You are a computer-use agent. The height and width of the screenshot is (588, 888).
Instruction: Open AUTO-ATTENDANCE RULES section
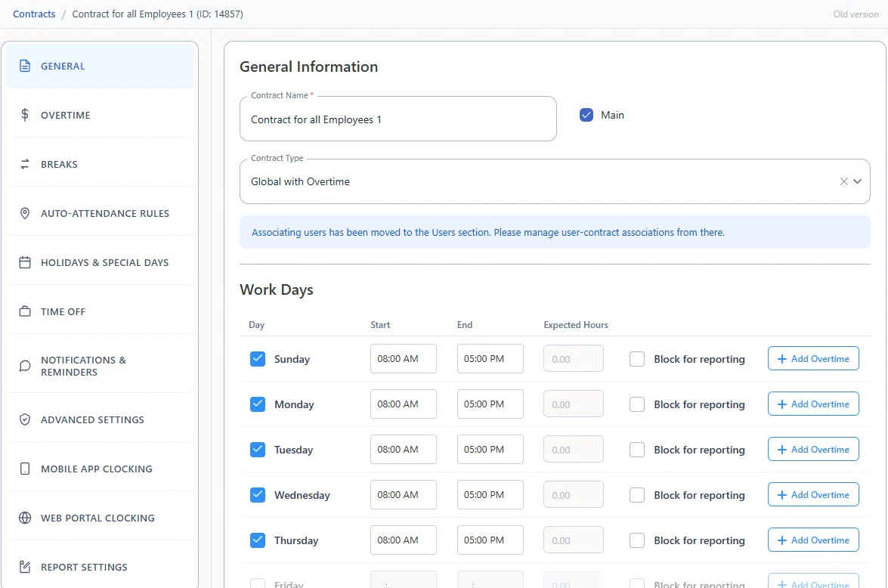pos(100,214)
